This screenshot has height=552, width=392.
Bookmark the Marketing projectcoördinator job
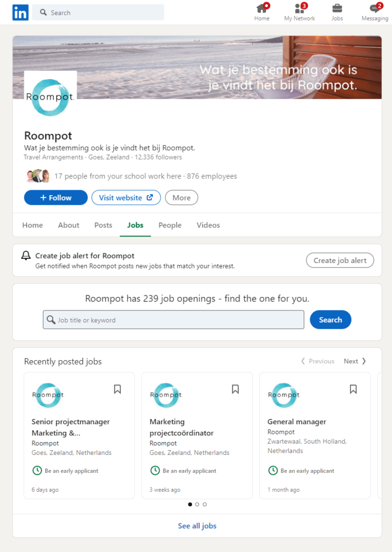pos(235,389)
